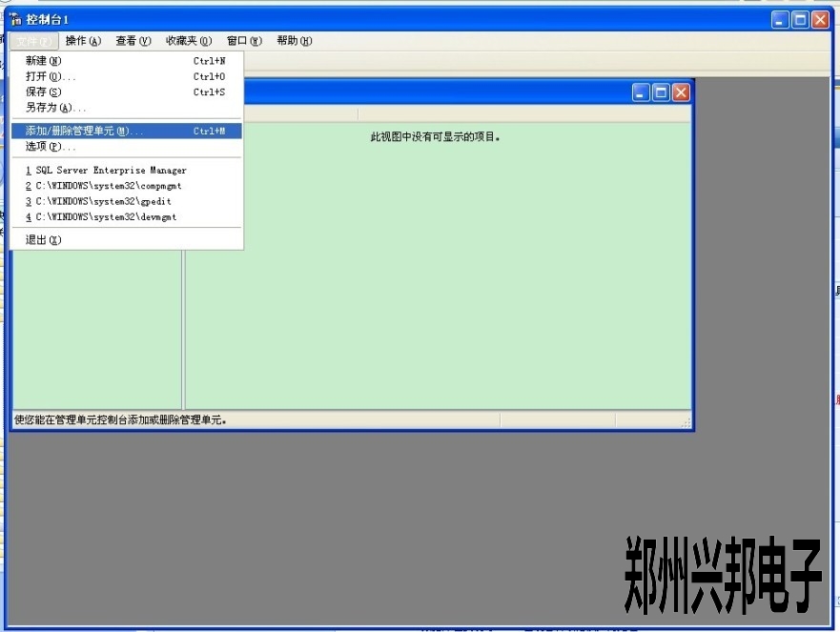Image resolution: width=840 pixels, height=632 pixels.
Task: Open the 窗口(W) menu
Action: 244,41
